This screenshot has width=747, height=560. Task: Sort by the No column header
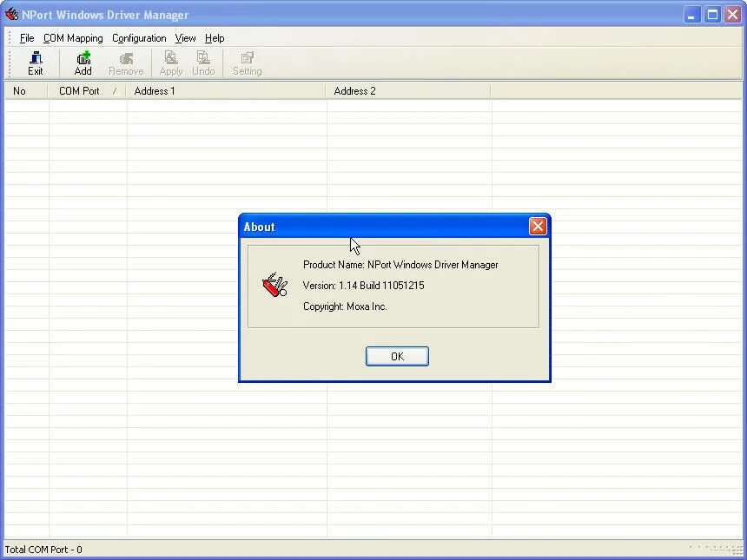coord(26,91)
